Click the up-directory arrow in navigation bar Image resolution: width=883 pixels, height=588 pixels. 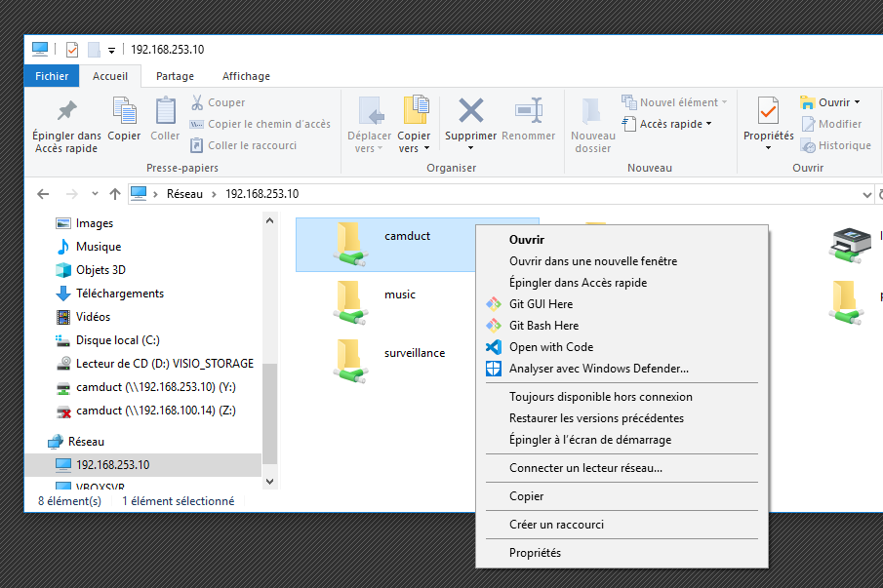(x=115, y=194)
